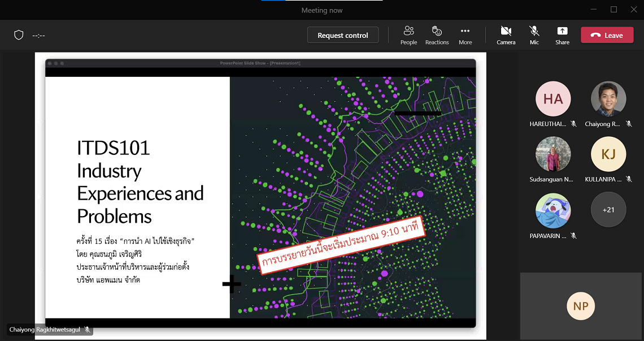Viewport: 644px width, 341px height.
Task: Expand the +21 more participants
Action: tap(608, 210)
